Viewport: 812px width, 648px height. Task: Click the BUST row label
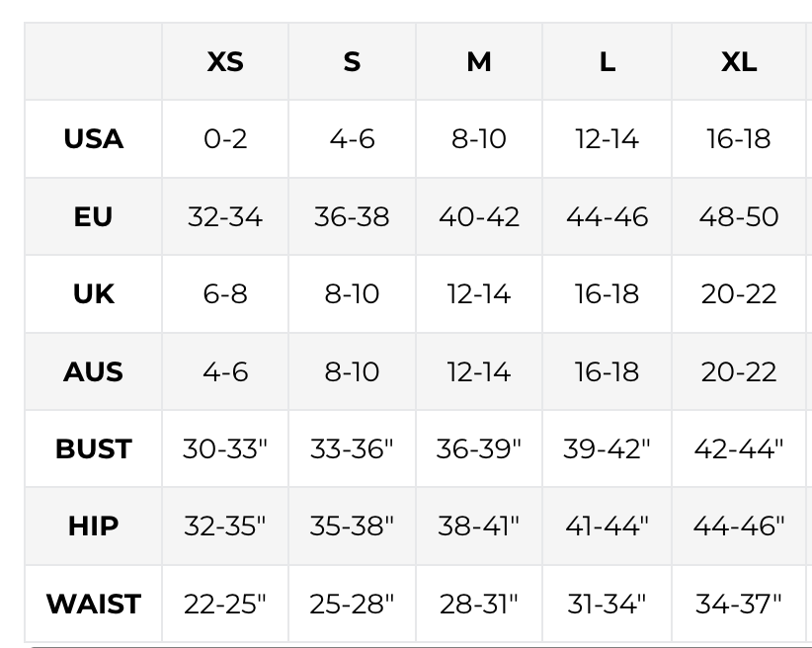coord(94,448)
